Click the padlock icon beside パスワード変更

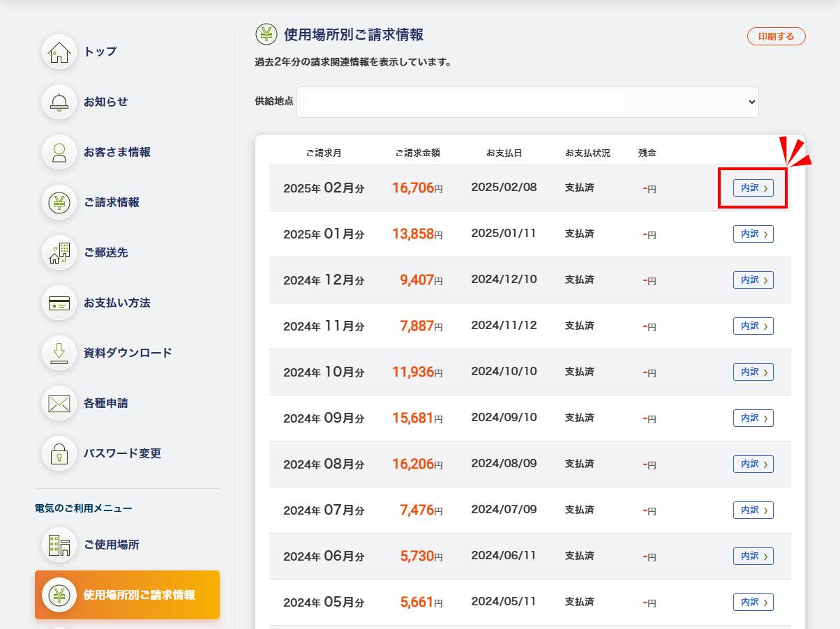point(59,453)
